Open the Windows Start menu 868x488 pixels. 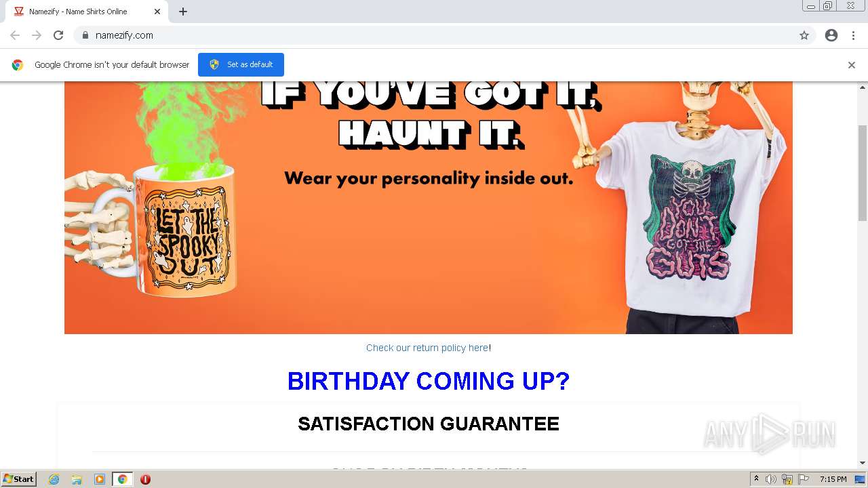tap(19, 479)
